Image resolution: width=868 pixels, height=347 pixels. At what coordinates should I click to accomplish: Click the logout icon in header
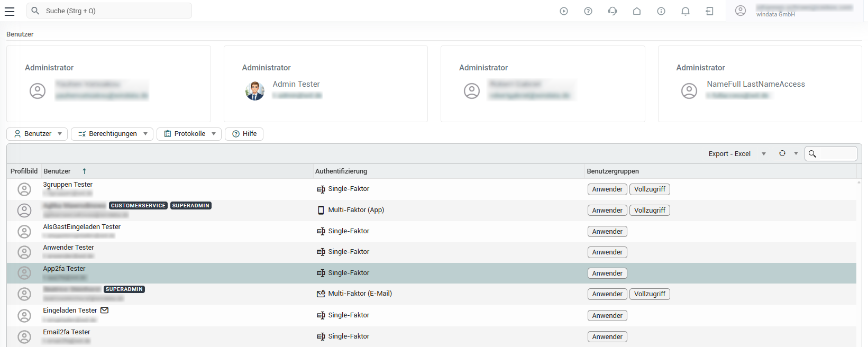coord(710,11)
